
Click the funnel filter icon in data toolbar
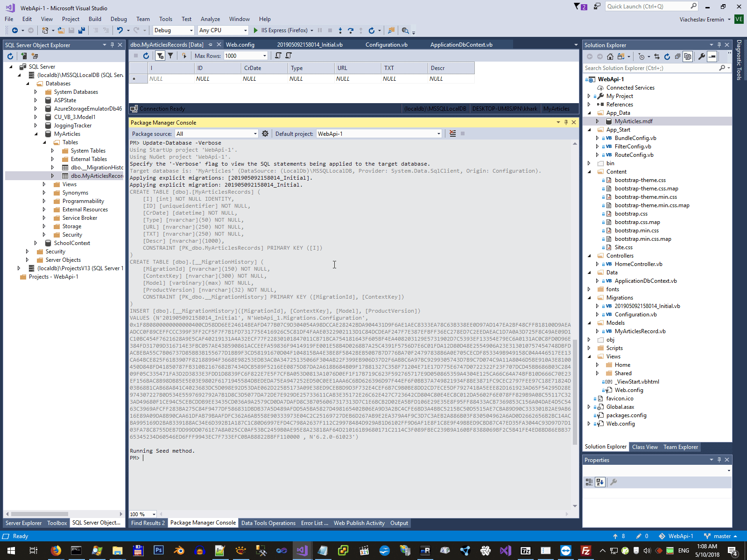coord(170,56)
